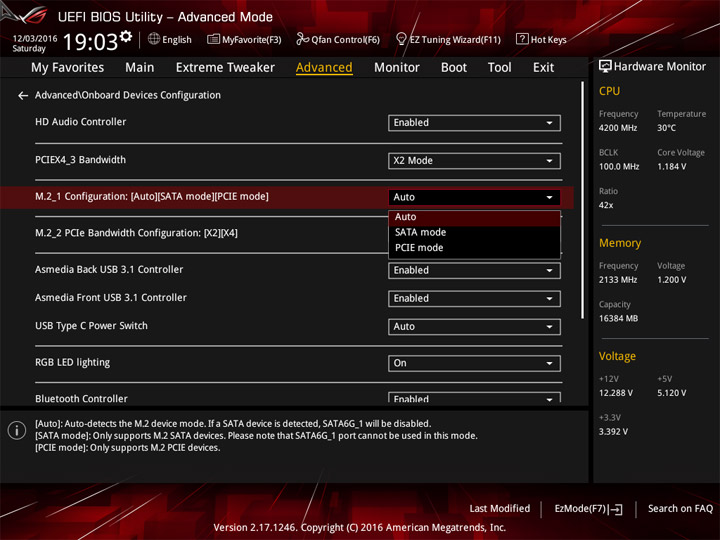Open the PCIEX4_3 Bandwidth dropdown
This screenshot has height=540, width=720.
(x=474, y=161)
